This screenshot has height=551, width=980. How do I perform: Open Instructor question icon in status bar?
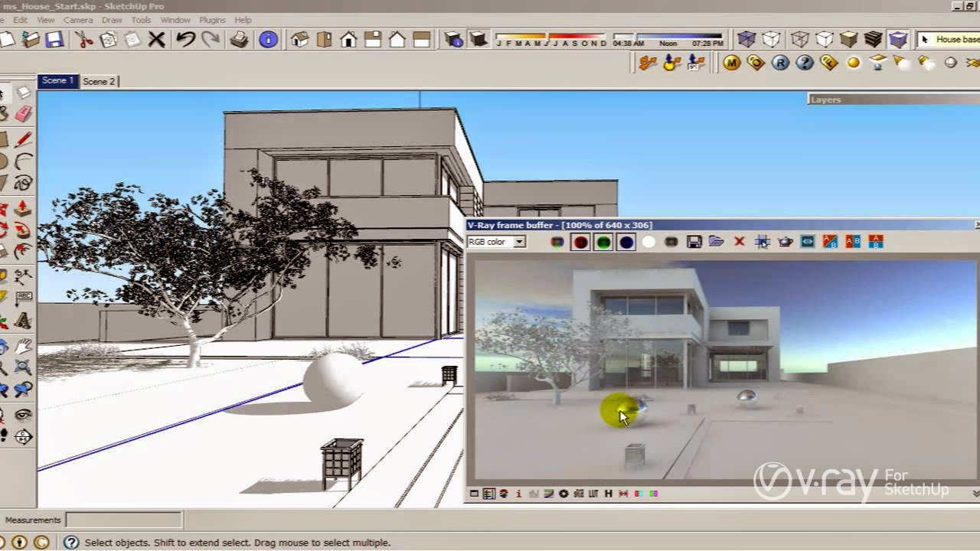click(x=70, y=543)
